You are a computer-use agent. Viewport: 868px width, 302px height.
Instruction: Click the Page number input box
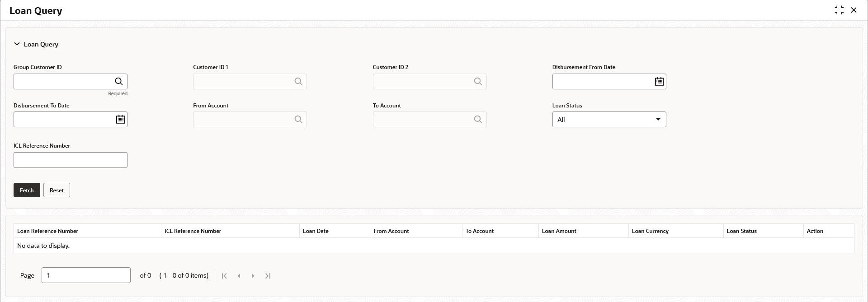86,275
